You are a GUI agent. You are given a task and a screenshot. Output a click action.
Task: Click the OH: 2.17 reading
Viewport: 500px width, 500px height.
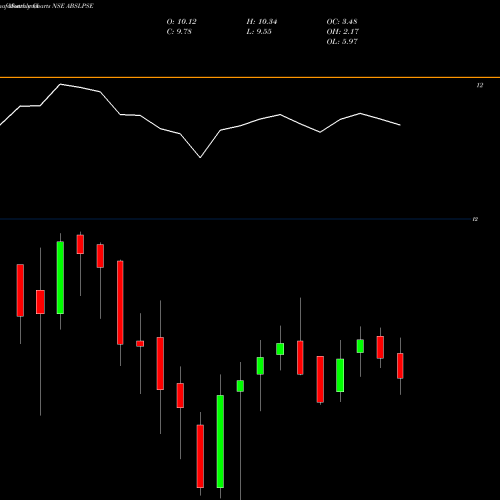click(342, 32)
